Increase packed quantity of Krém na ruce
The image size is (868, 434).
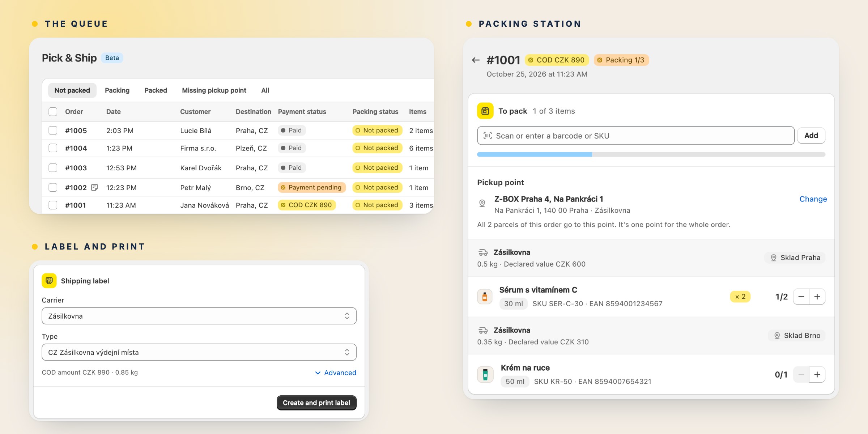click(817, 374)
